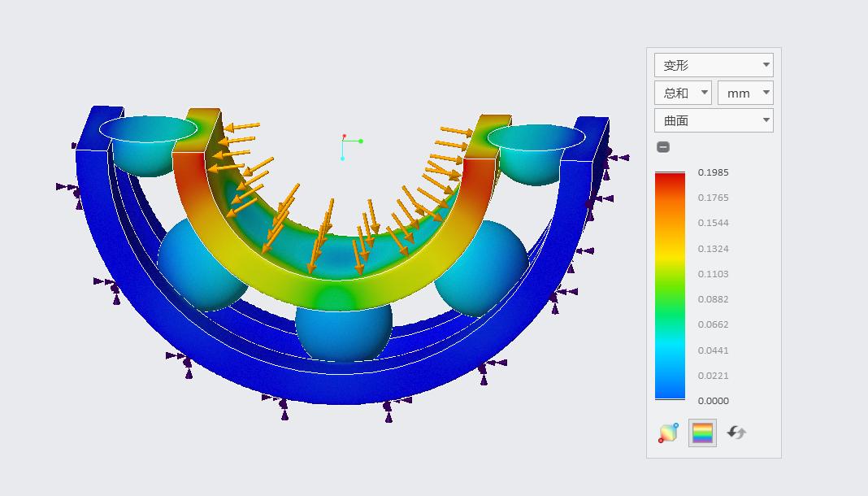The width and height of the screenshot is (868, 496).
Task: Open the mm units dropdown
Action: point(745,93)
